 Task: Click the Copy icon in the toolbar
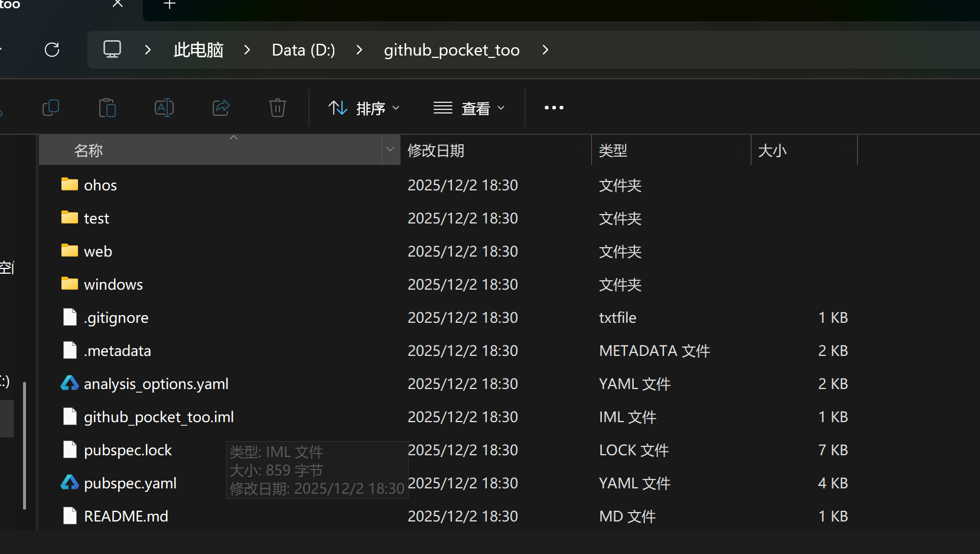click(51, 108)
